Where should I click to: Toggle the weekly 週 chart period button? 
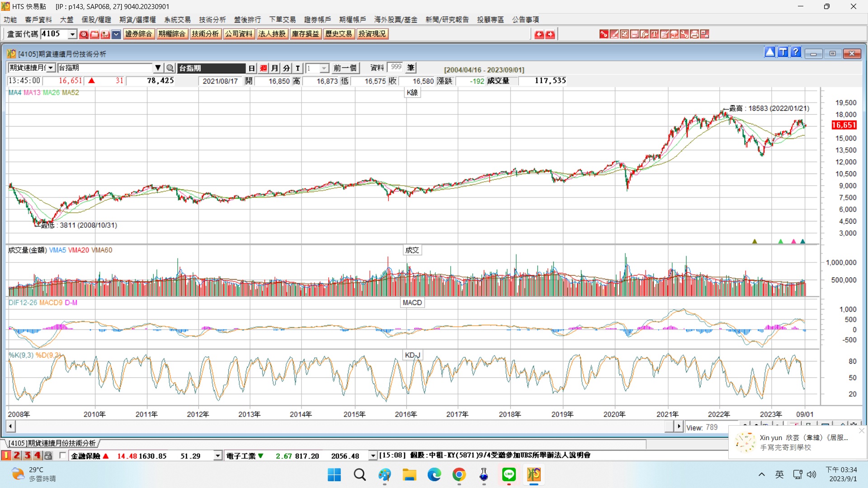(264, 68)
